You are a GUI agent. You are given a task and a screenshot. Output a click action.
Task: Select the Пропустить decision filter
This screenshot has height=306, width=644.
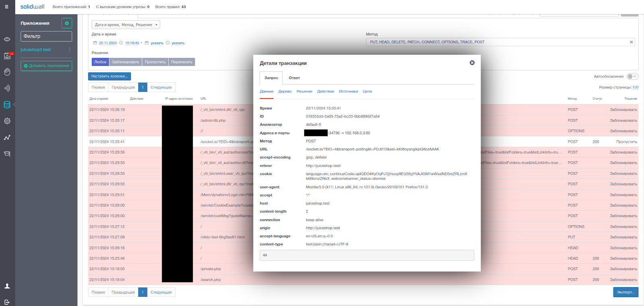[x=155, y=62]
